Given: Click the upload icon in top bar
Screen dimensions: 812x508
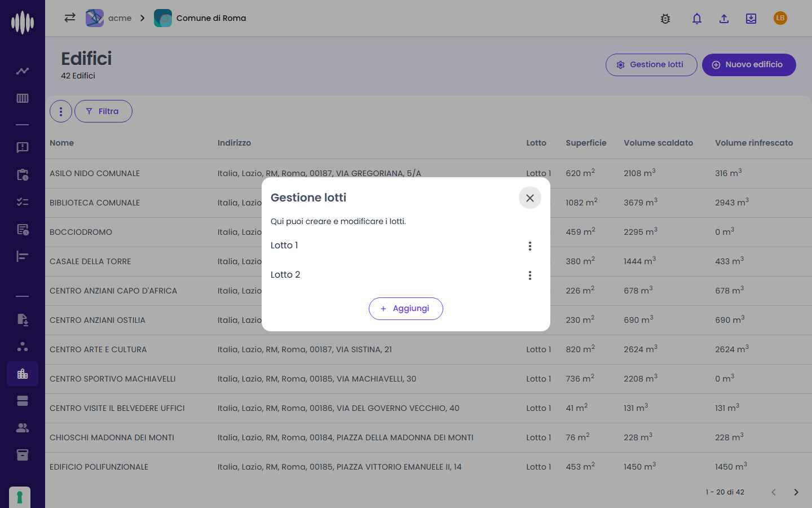Looking at the screenshot, I should click(724, 19).
